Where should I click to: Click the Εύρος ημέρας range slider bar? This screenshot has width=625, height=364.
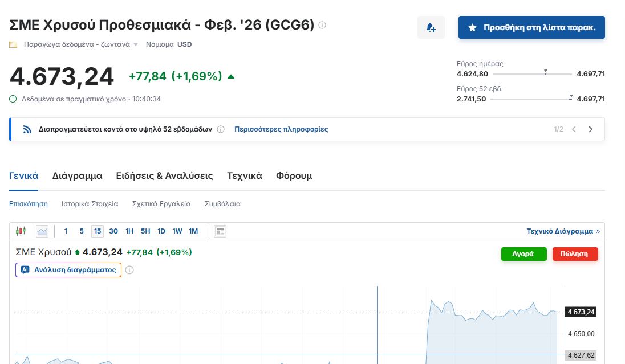(x=531, y=74)
